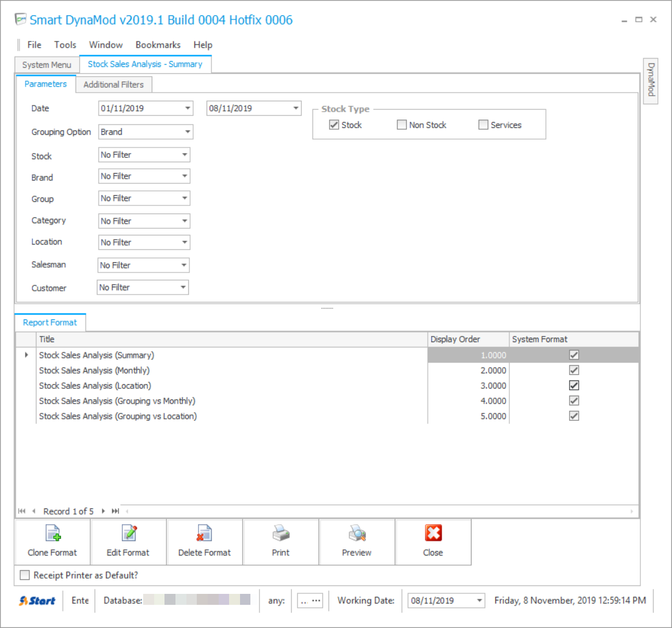Switch to the System Menu tab
The image size is (672, 628).
tap(47, 65)
